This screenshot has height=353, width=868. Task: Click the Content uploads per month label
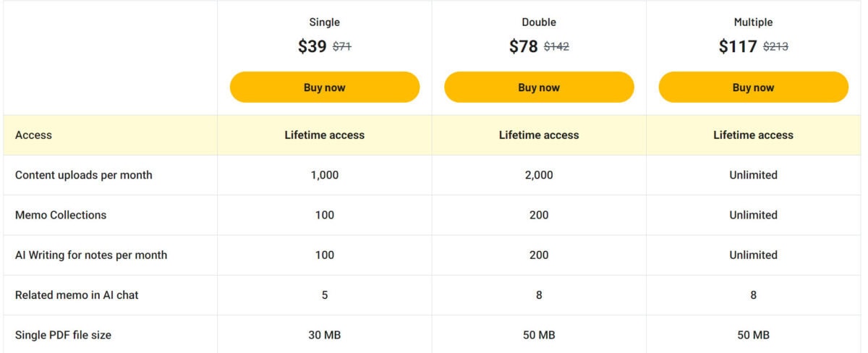click(84, 175)
